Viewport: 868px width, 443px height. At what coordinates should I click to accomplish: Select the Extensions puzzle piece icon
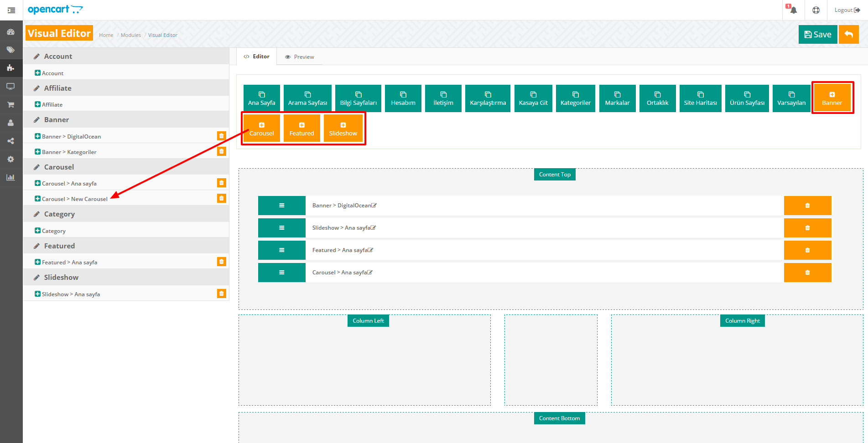[x=10, y=68]
